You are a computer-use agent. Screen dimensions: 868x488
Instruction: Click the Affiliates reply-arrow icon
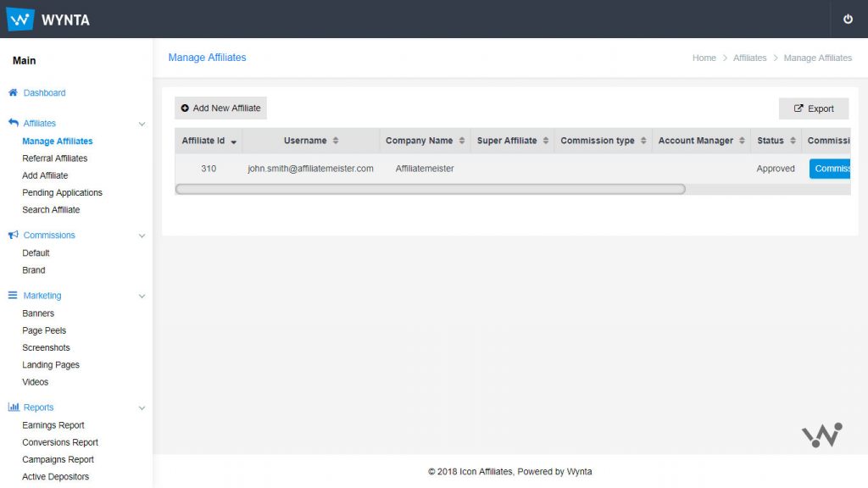pos(14,123)
